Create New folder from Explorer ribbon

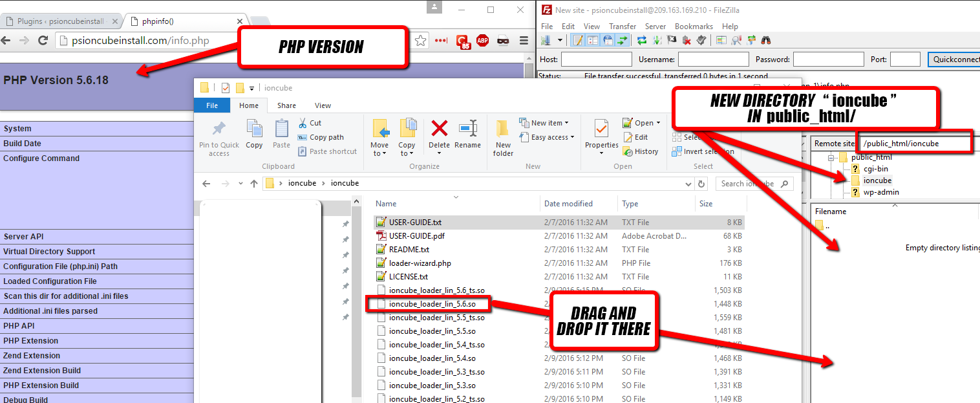coord(503,138)
